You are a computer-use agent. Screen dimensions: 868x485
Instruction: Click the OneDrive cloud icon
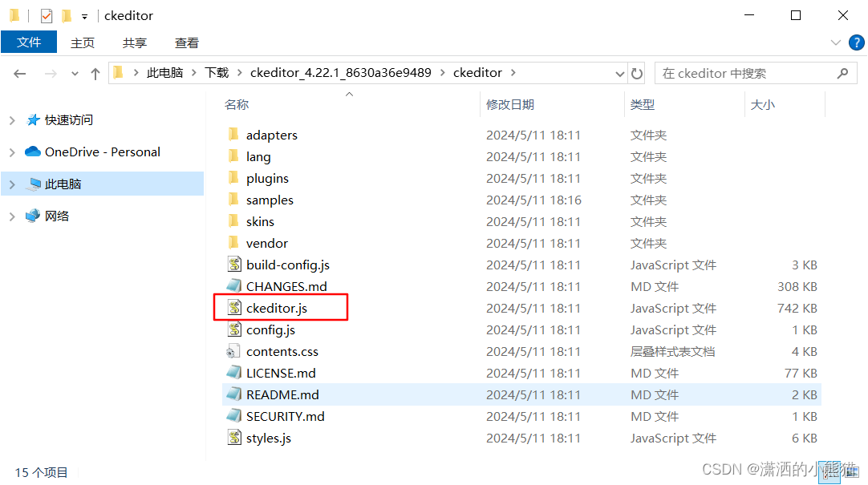(33, 152)
